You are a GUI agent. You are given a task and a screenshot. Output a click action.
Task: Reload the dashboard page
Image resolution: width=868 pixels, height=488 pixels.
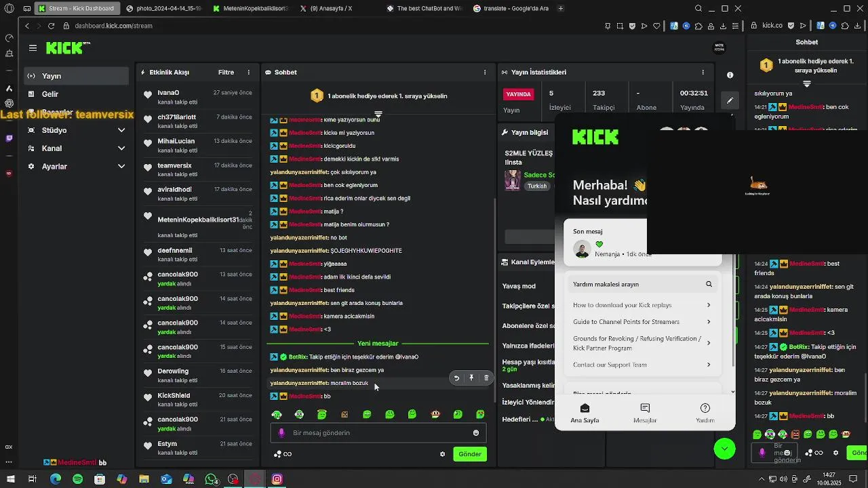point(51,26)
